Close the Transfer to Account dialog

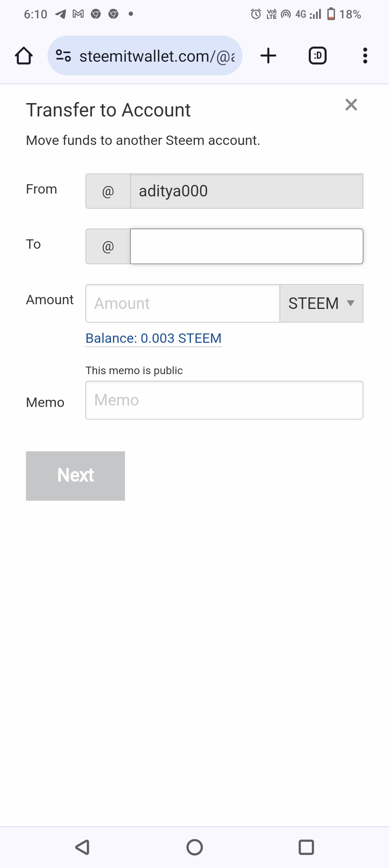(x=351, y=105)
